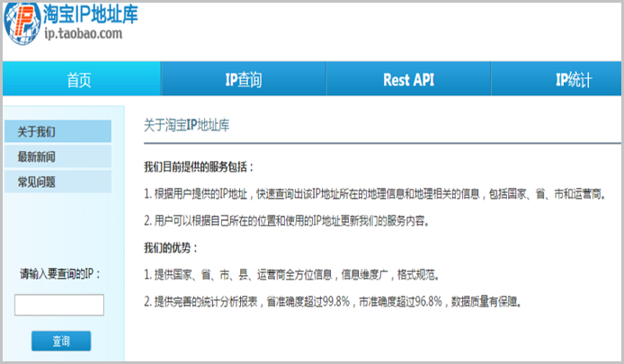Switch to the IP查询 tab
Screen dimensions: 624x364
244,79
